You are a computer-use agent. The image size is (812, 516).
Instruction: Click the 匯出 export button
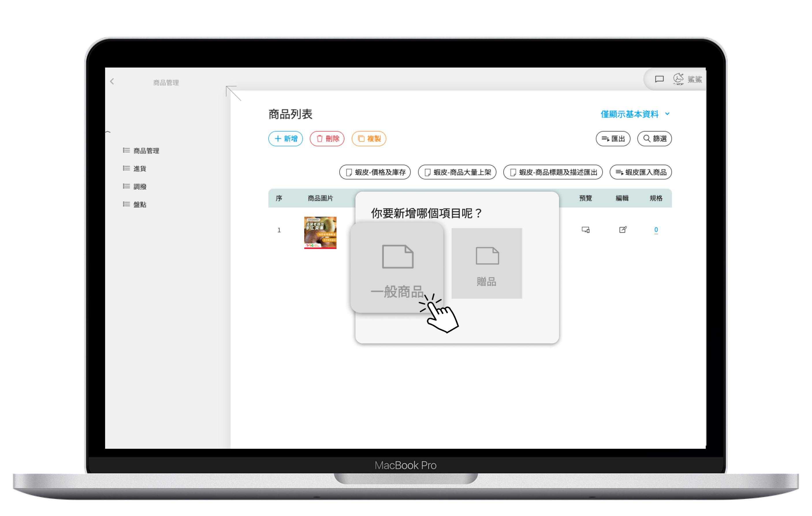click(x=613, y=139)
